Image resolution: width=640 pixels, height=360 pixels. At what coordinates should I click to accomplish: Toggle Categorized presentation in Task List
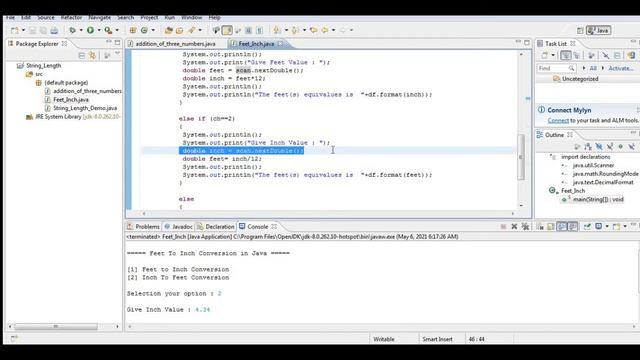(566, 56)
